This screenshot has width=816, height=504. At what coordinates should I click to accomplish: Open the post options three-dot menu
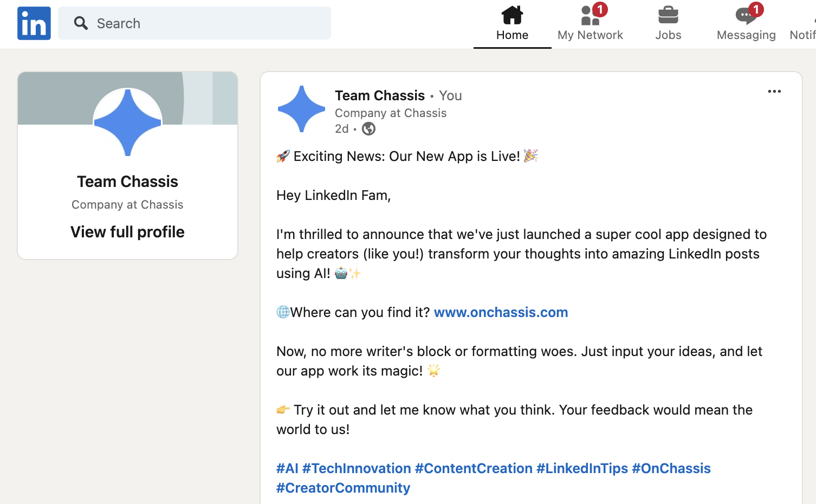[774, 92]
